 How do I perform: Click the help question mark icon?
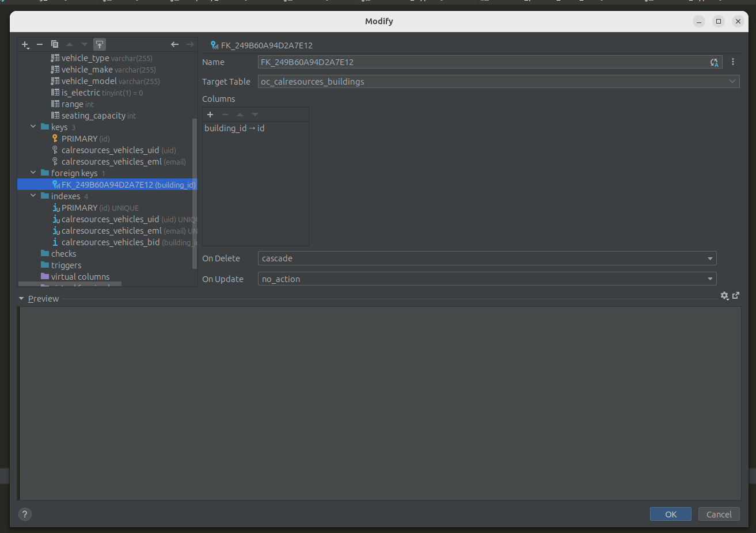(25, 514)
